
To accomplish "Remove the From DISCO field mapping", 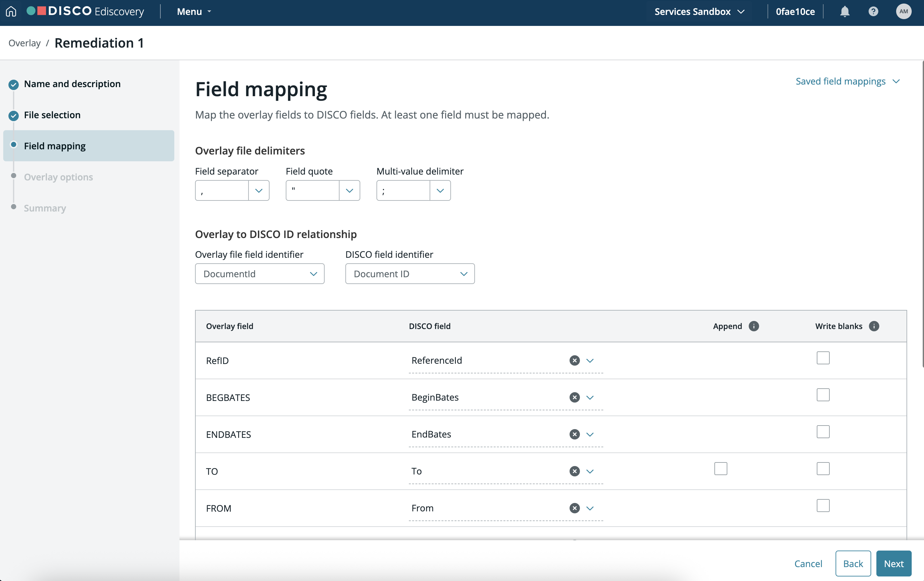I will (574, 508).
